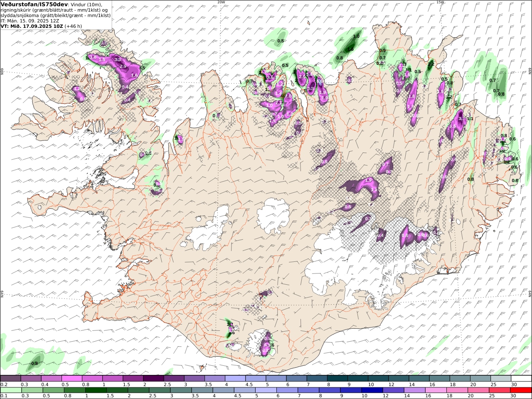
Task: Pick rain legend swatch between 20 and 25
Action: pyautogui.click(x=478, y=390)
